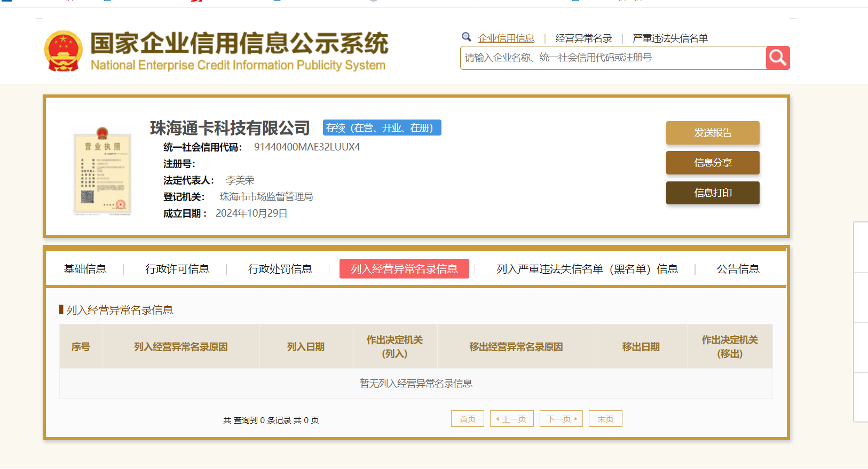The width and height of the screenshot is (868, 469).
Task: Select the 严重违法失信名单 search category
Action: point(670,38)
